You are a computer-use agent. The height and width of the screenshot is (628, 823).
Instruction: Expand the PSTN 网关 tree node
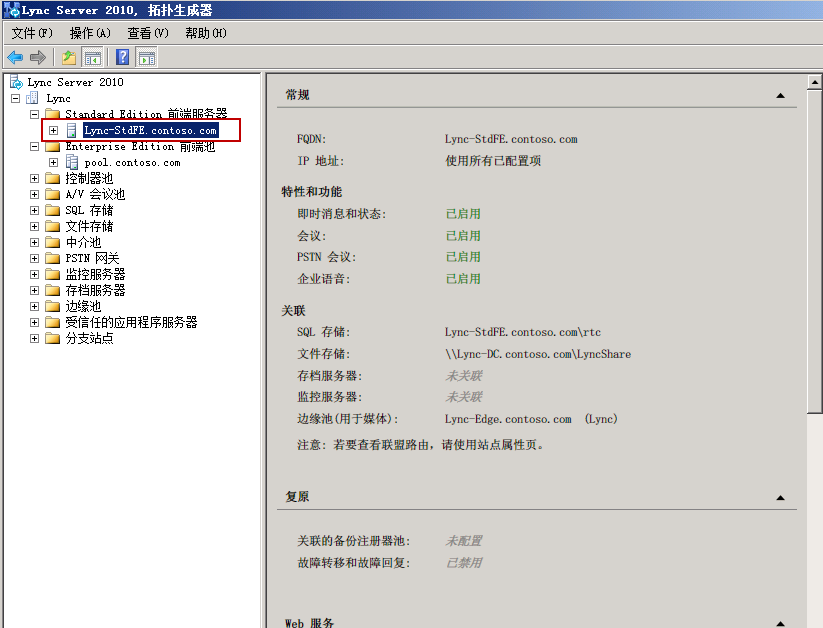pyautogui.click(x=35, y=258)
